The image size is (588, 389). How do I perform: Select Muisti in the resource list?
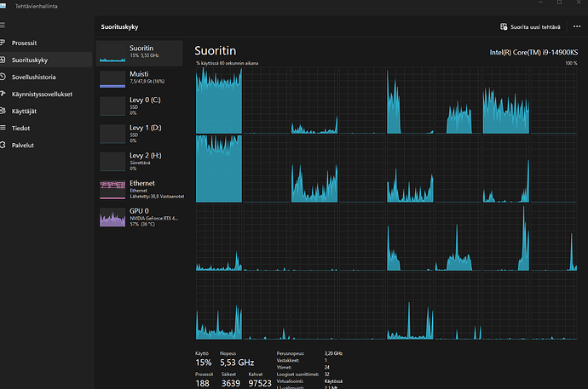[x=139, y=79]
